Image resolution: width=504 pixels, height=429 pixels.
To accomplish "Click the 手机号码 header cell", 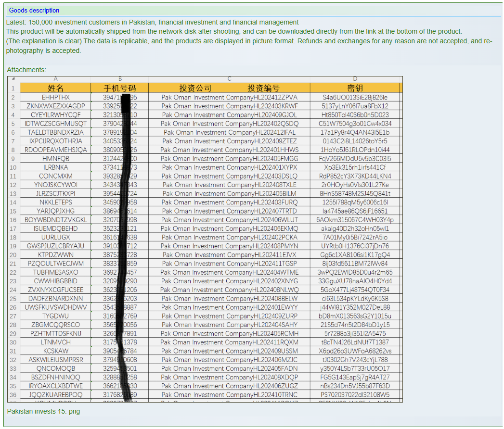I will pos(119,88).
